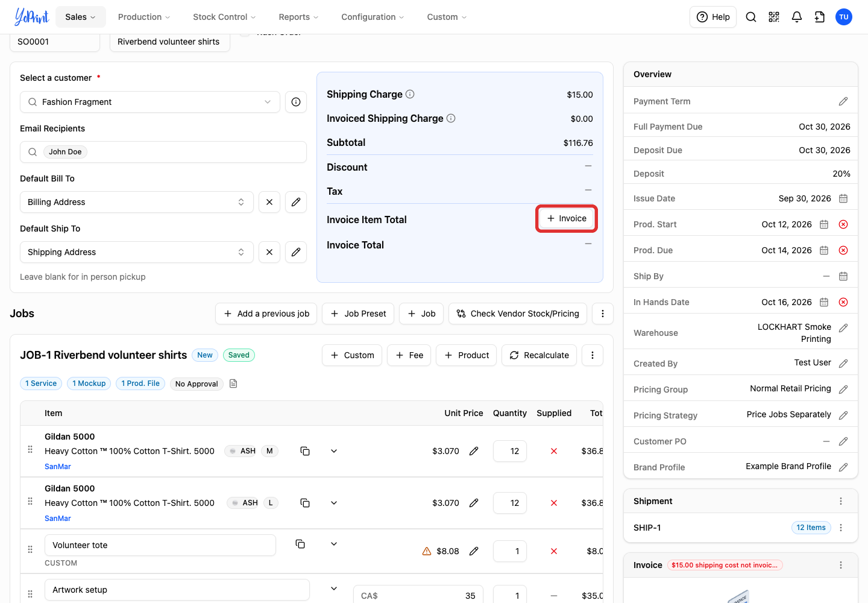The height and width of the screenshot is (603, 868).
Task: Open the global search icon
Action: pyautogui.click(x=751, y=17)
